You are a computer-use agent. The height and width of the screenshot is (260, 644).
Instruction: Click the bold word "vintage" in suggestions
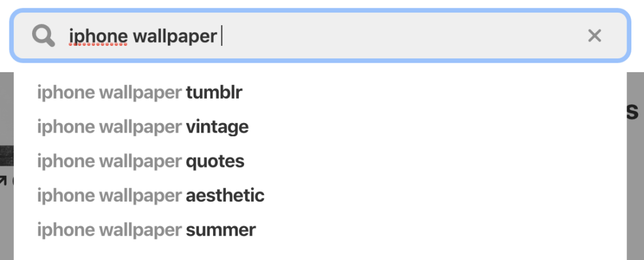217,127
